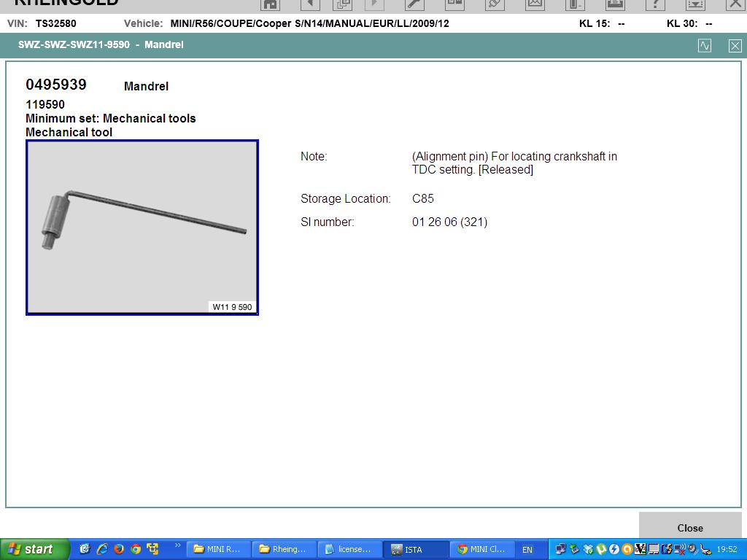Click the home icon in top toolbar

pyautogui.click(x=270, y=5)
